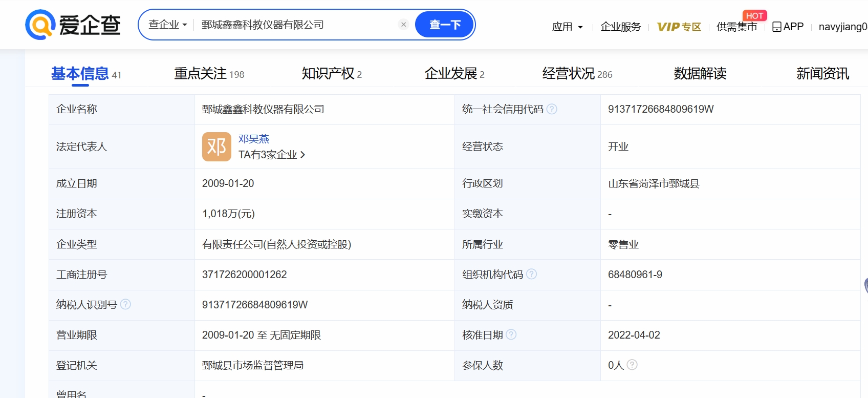Select credit code 91371726684809619W value
This screenshot has height=398, width=868.
coord(661,109)
